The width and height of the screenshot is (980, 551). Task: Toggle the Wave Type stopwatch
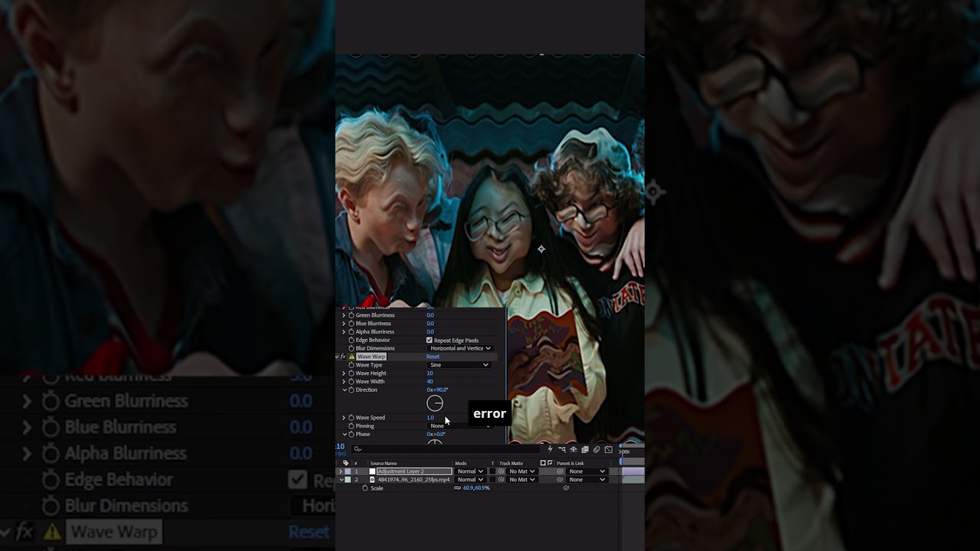(351, 365)
